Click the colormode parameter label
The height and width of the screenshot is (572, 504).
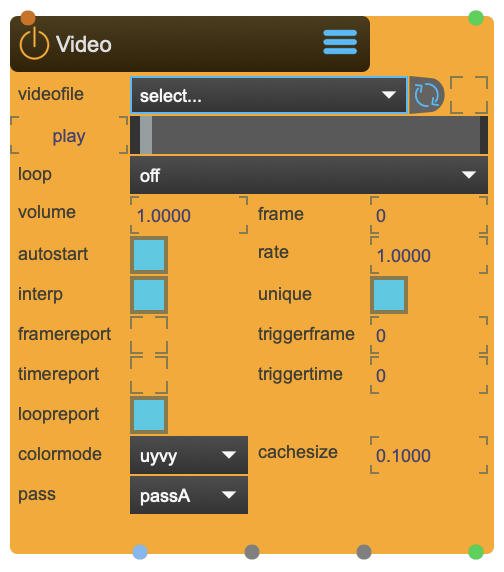click(59, 454)
